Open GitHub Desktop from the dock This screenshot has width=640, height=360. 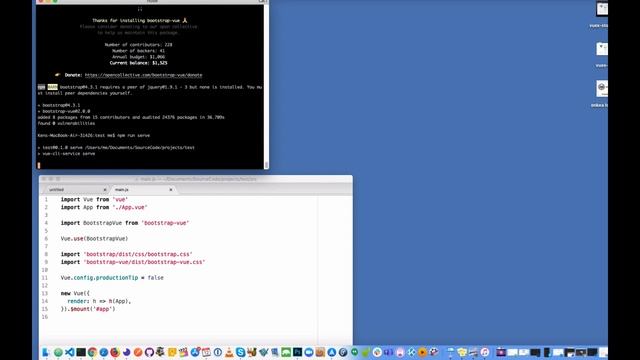pyautogui.click(x=149, y=352)
